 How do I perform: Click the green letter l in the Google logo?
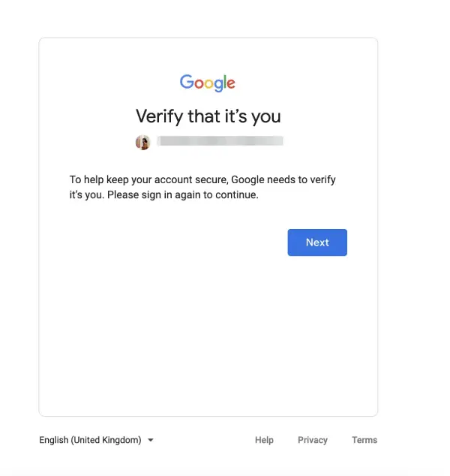click(x=225, y=81)
